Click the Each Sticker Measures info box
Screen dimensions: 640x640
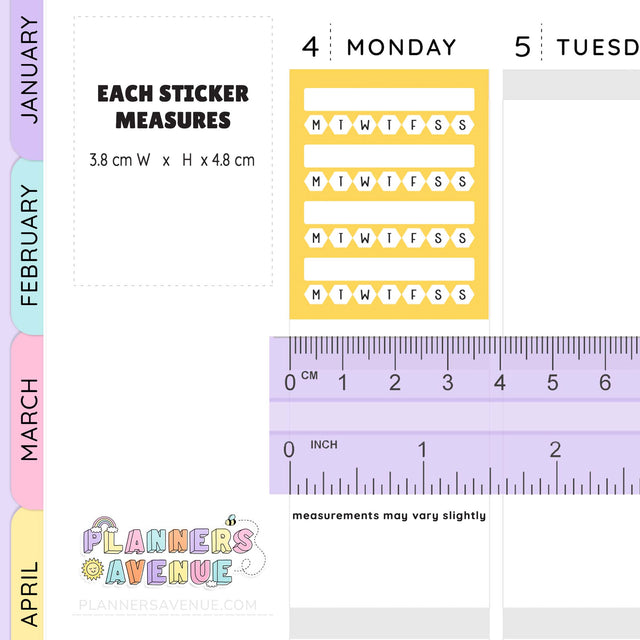click(173, 150)
